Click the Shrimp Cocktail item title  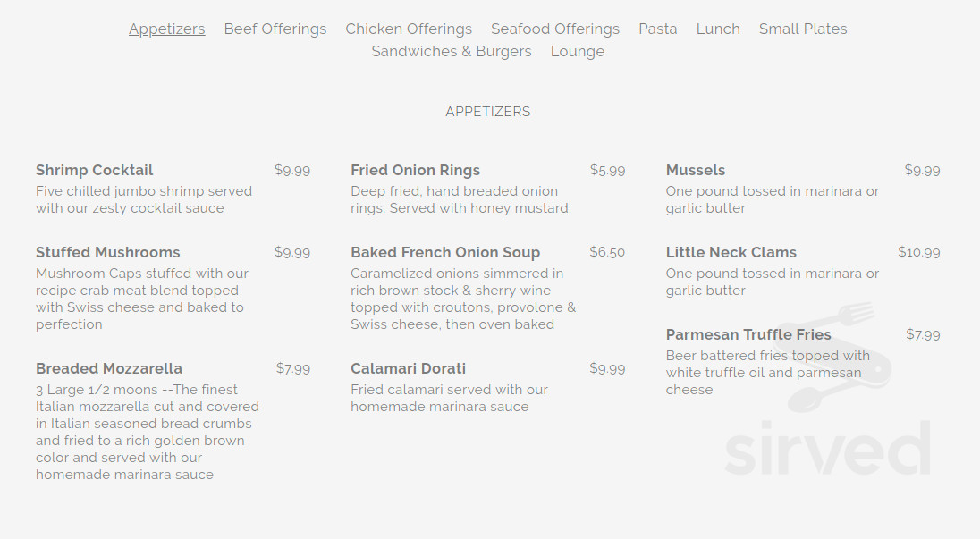click(95, 170)
